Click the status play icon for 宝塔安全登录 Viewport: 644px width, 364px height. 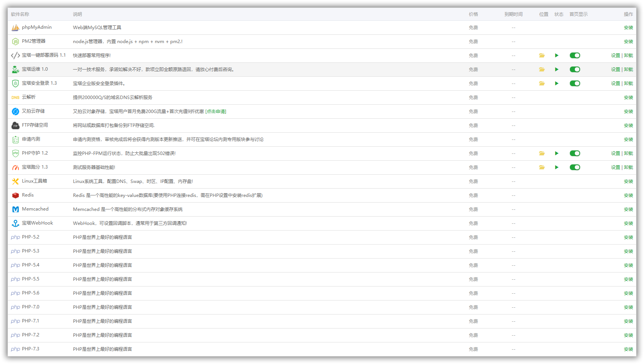pyautogui.click(x=557, y=84)
